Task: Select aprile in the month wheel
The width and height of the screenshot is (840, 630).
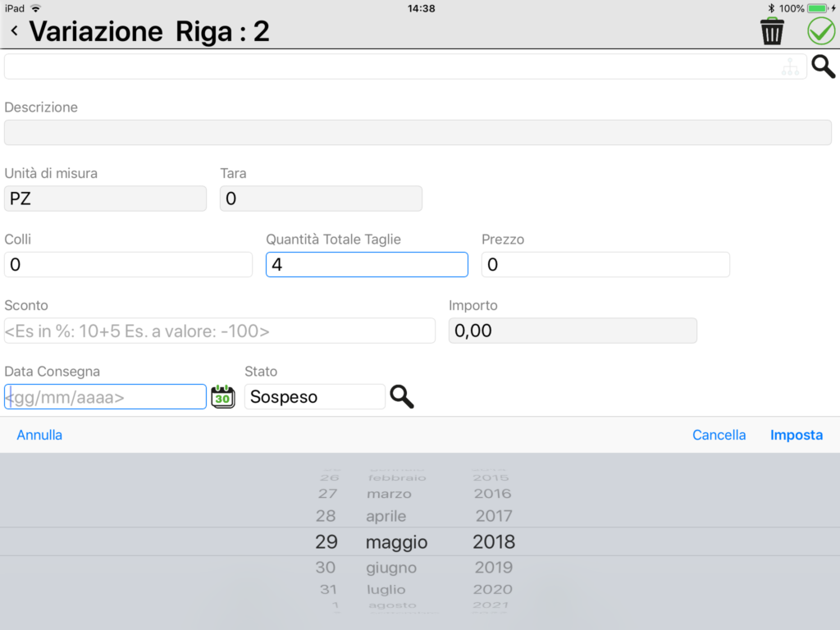Action: (x=386, y=517)
